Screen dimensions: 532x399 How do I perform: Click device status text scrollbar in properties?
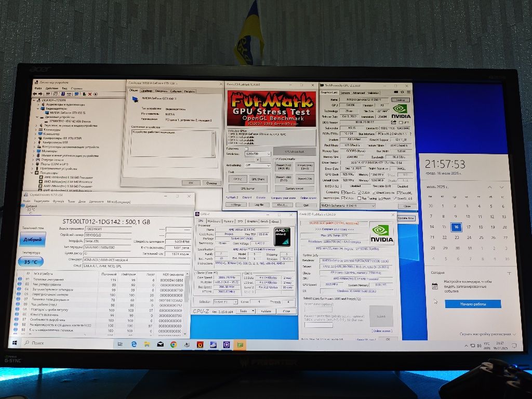(x=213, y=144)
